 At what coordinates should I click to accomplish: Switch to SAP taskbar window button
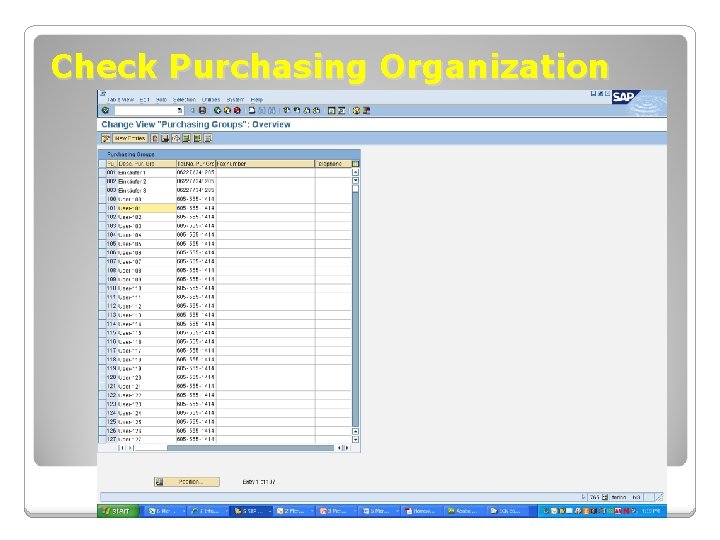(251, 511)
